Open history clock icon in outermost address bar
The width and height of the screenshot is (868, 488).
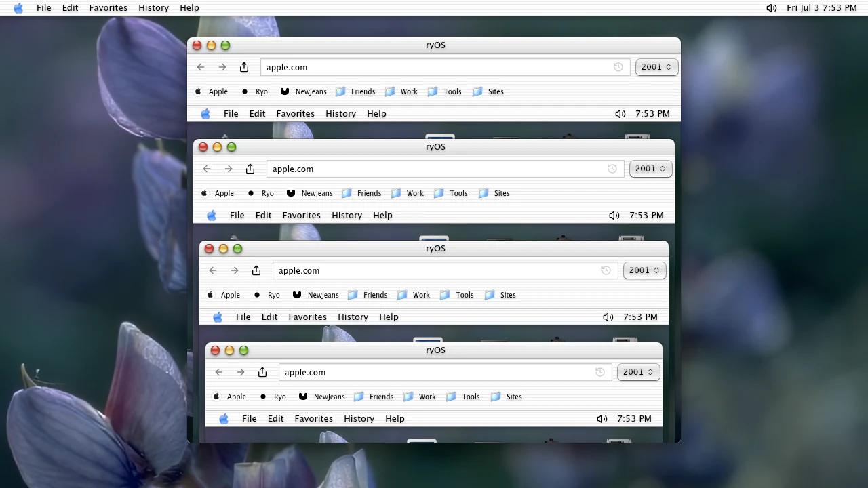point(618,67)
